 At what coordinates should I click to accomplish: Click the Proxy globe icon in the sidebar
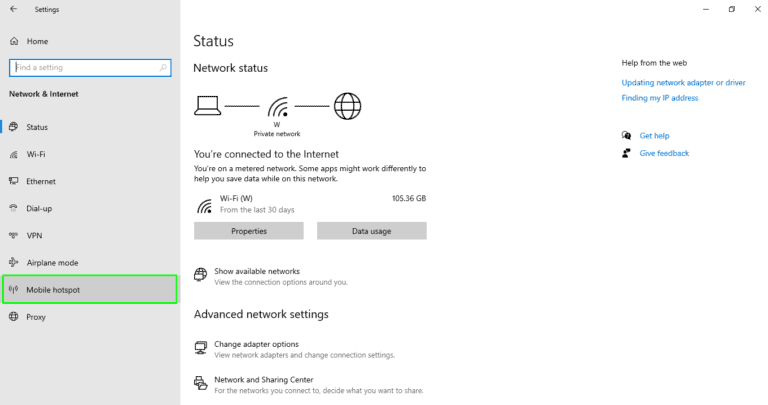(x=14, y=317)
